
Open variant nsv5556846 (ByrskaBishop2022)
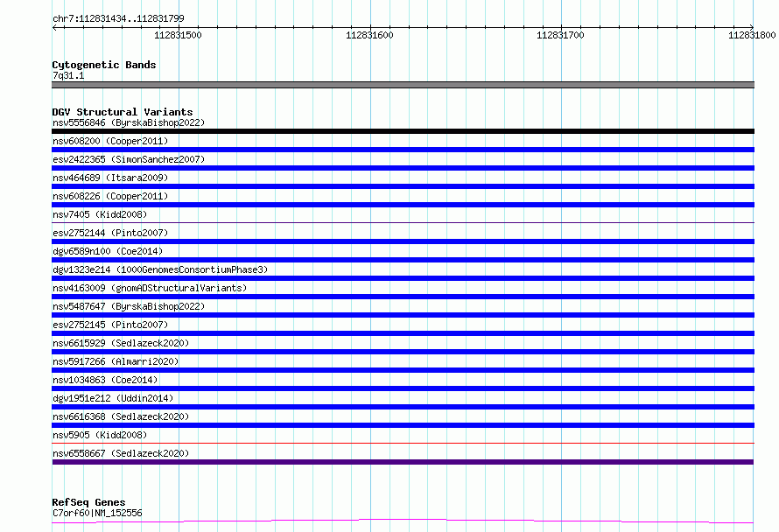click(x=129, y=122)
